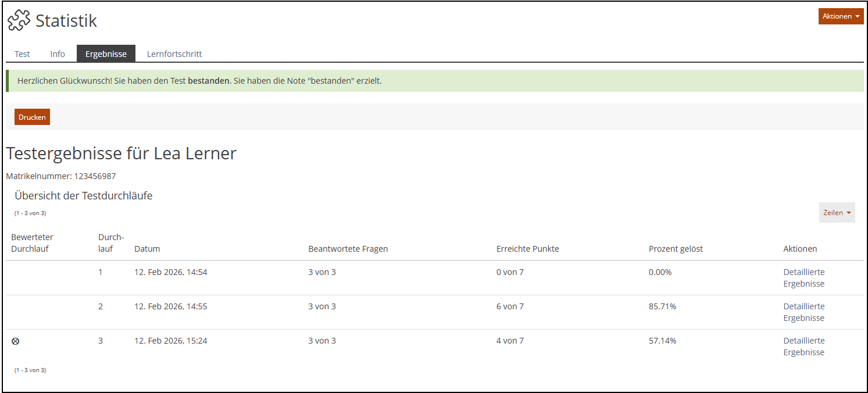Open the Info tab
868x393 pixels.
58,54
